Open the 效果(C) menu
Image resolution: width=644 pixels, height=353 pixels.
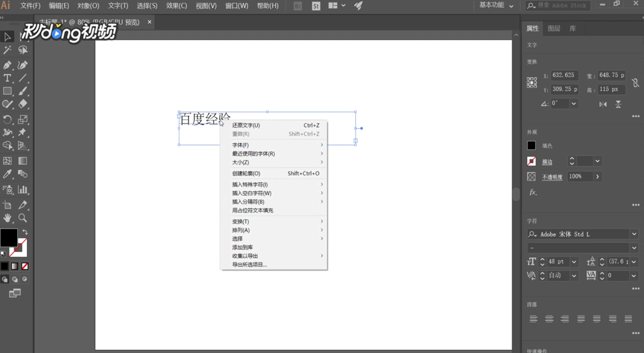(x=176, y=6)
